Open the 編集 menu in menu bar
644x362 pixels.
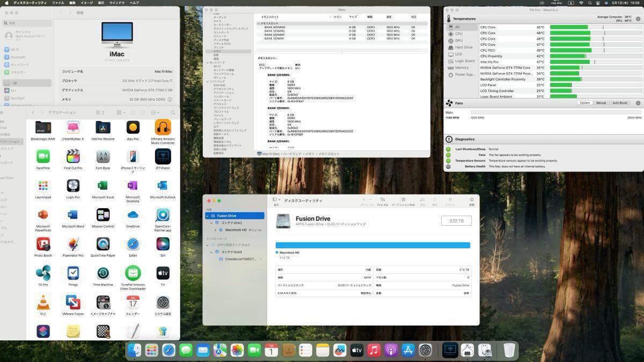[x=72, y=3]
